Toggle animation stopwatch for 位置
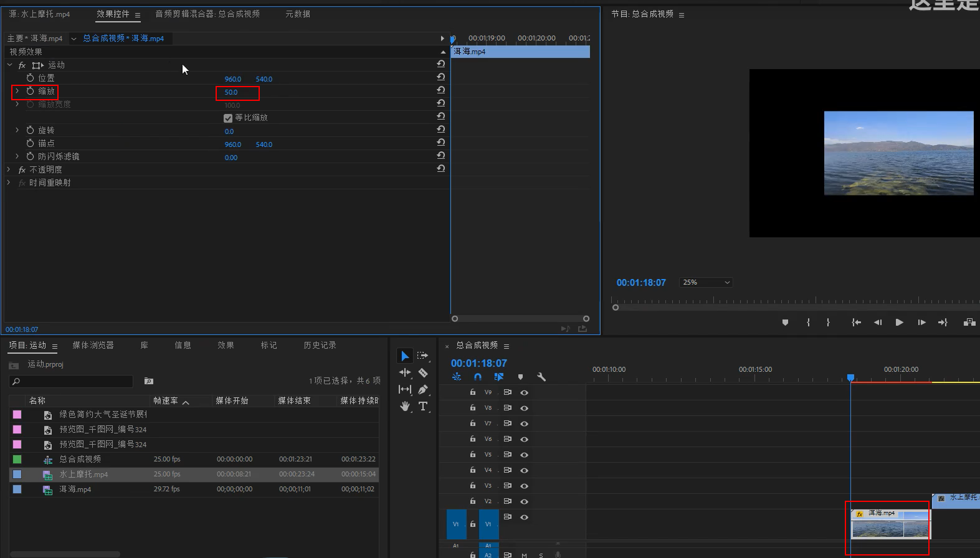980x558 pixels. pyautogui.click(x=31, y=78)
